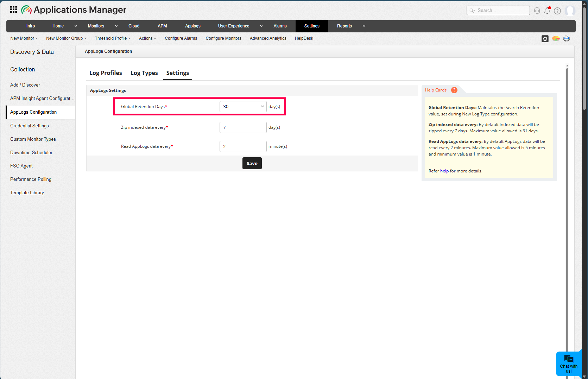Click the question mark help icon
Screen dimensions: 588x379
(557, 11)
